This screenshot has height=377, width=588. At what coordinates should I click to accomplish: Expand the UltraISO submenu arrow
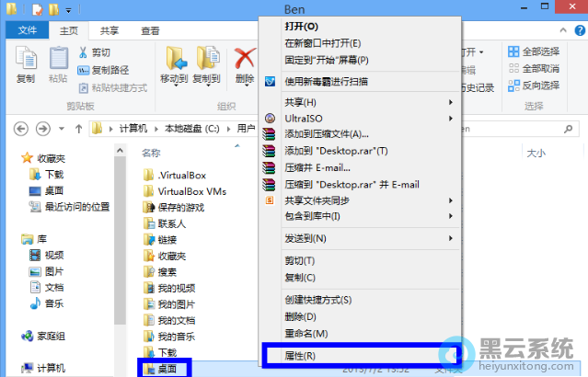(x=450, y=119)
